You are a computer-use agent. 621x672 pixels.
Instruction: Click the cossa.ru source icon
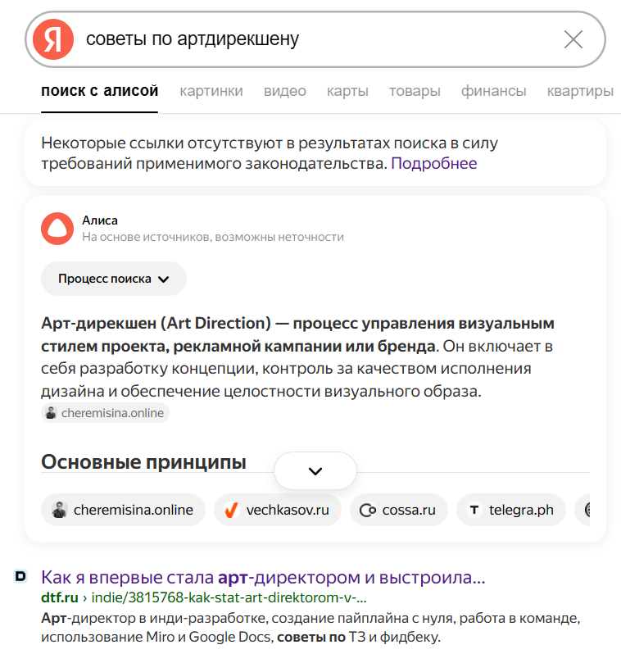click(x=368, y=510)
